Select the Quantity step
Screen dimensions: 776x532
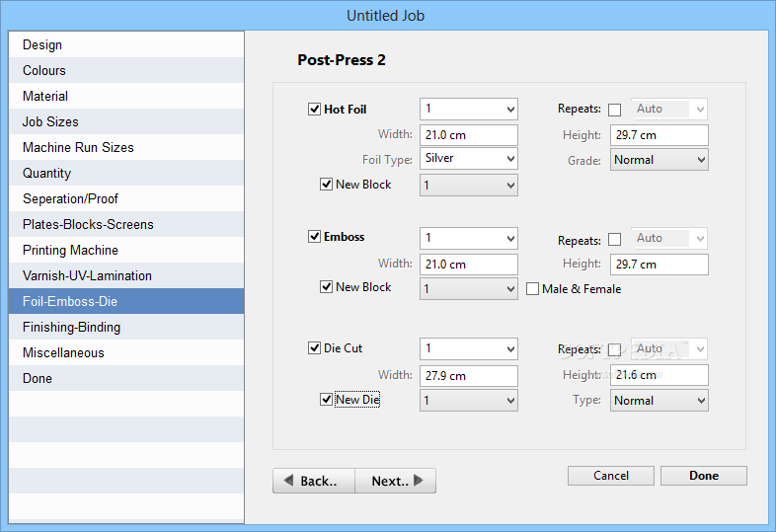point(126,173)
